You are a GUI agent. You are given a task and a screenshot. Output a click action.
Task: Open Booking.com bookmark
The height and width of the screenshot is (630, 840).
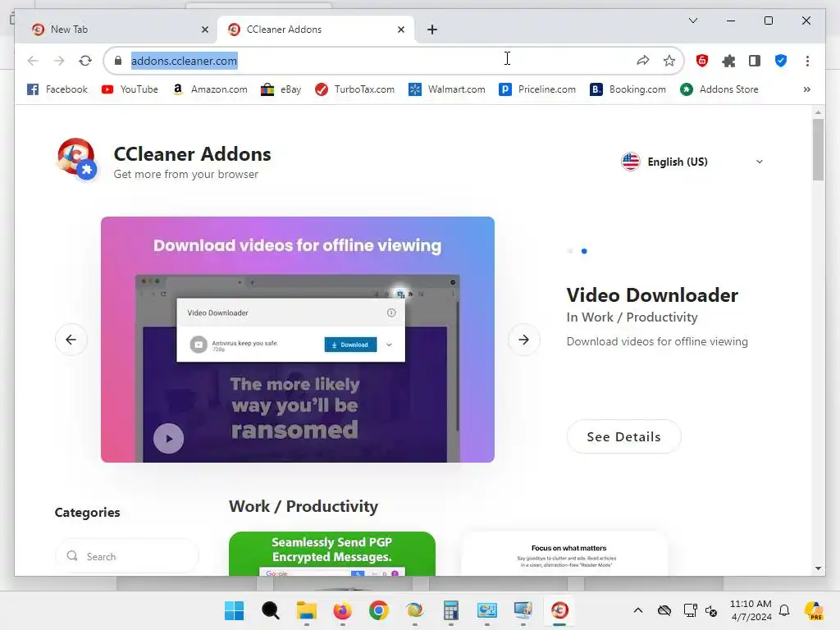pos(628,89)
